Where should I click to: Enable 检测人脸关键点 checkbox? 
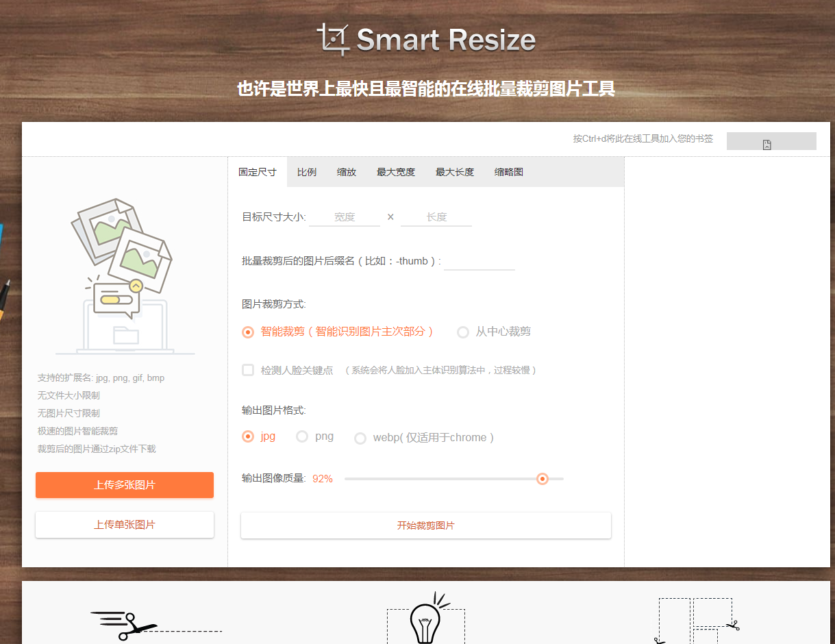point(248,370)
